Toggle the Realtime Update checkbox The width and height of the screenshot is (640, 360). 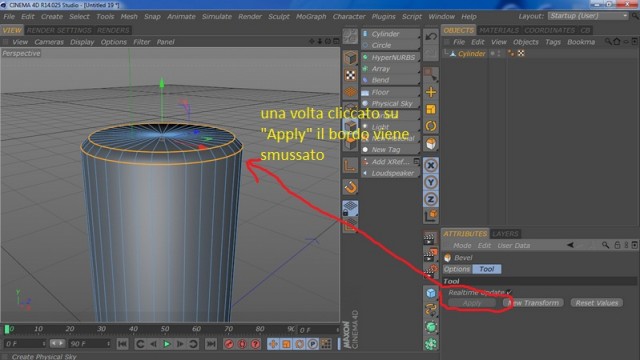(509, 292)
